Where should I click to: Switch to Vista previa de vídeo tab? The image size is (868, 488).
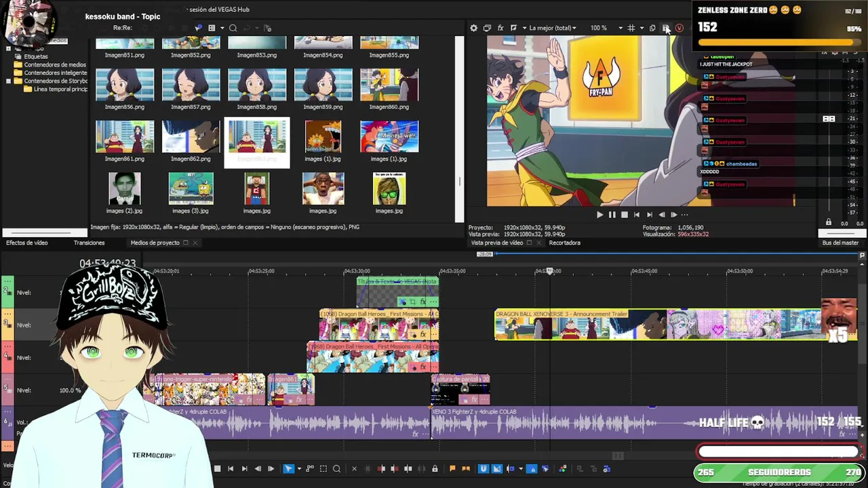497,243
